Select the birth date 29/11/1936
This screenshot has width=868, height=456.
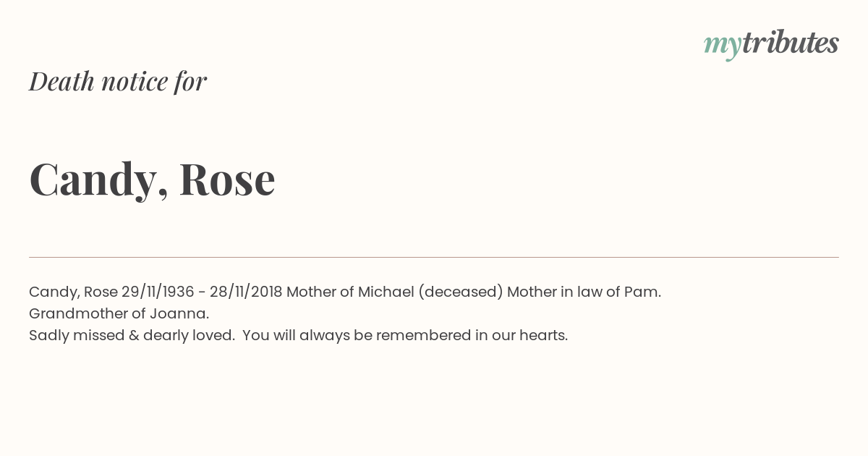pyautogui.click(x=158, y=292)
